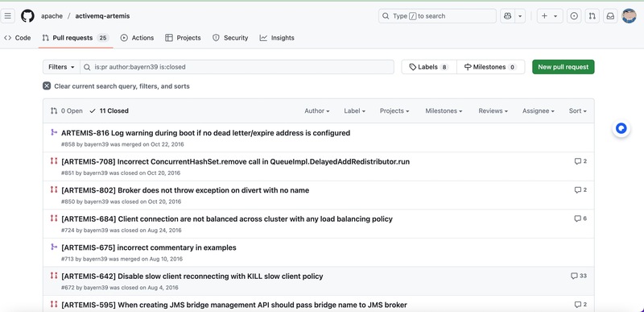The height and width of the screenshot is (312, 644).
Task: Expand the Assignee filter dropdown
Action: point(539,111)
